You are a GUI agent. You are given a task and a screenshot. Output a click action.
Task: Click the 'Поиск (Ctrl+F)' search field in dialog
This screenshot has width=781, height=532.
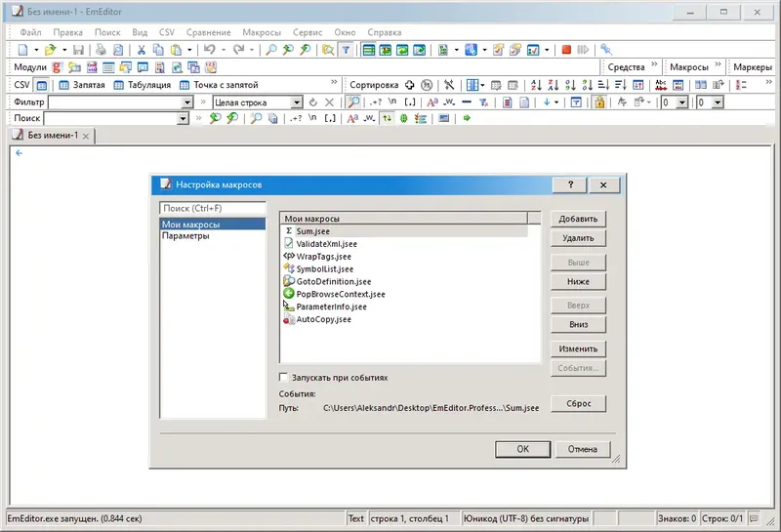(213, 208)
